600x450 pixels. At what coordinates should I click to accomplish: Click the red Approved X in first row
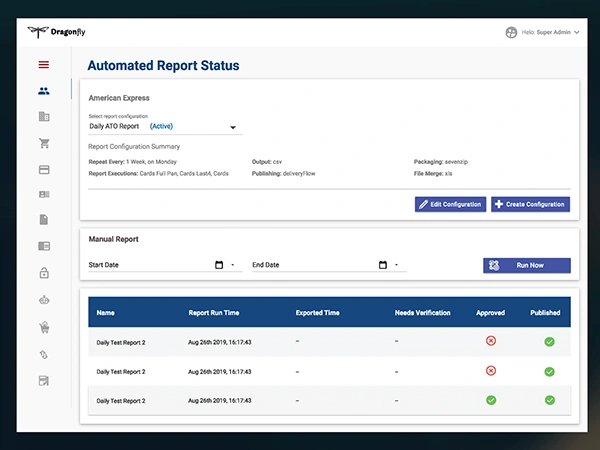(x=491, y=341)
